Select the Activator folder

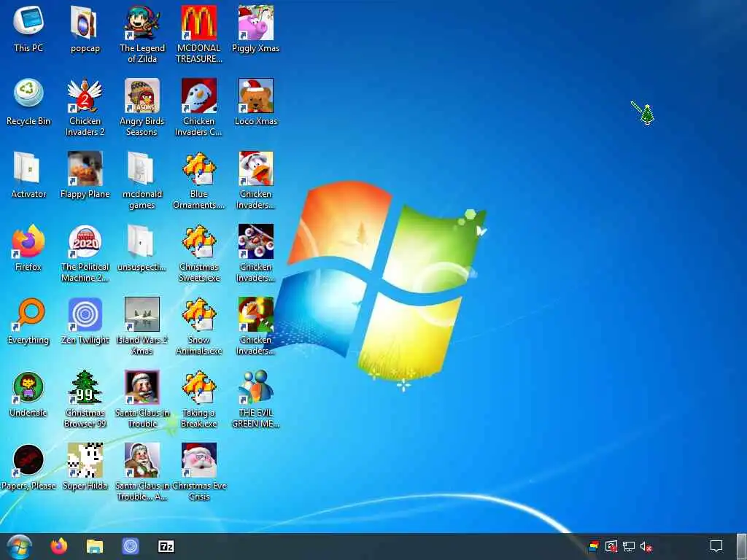coord(28,174)
